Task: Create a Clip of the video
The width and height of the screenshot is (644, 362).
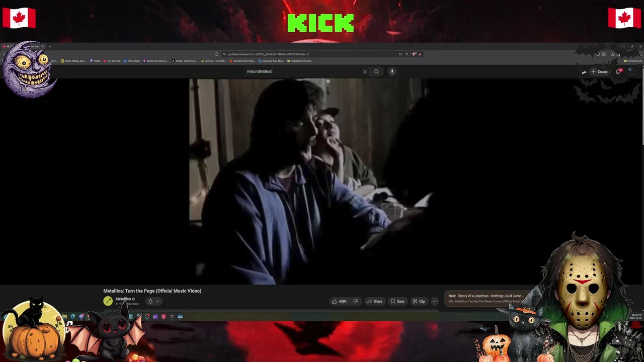Action: (419, 302)
